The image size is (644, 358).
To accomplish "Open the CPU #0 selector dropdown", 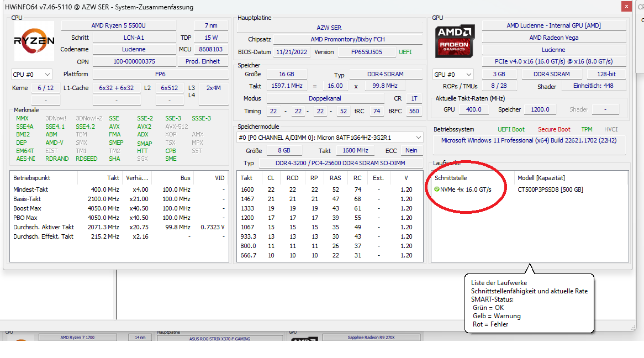I will [x=31, y=75].
